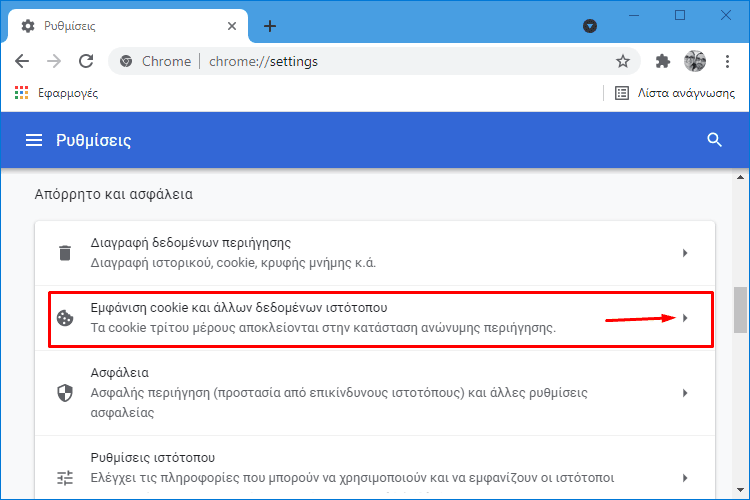Close the Ρυθμίσεις tab
Viewport: 750px width, 500px height.
232,26
